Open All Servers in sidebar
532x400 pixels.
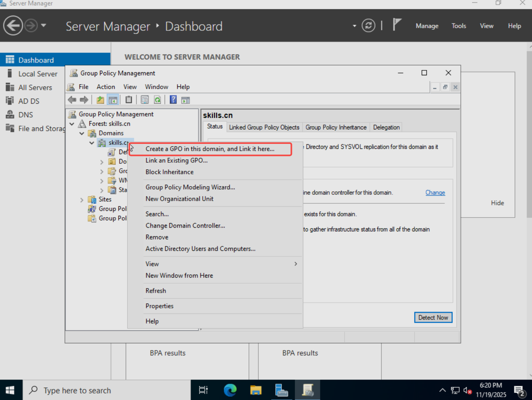pos(35,87)
